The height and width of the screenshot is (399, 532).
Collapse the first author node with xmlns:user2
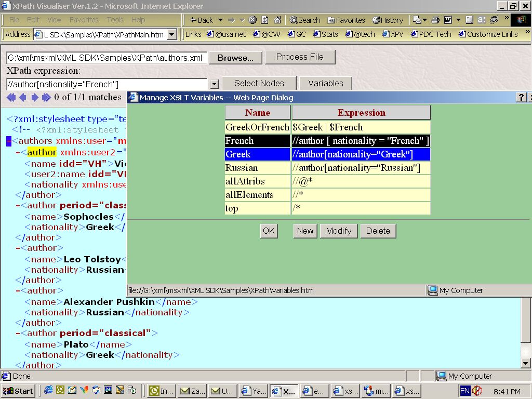point(18,152)
